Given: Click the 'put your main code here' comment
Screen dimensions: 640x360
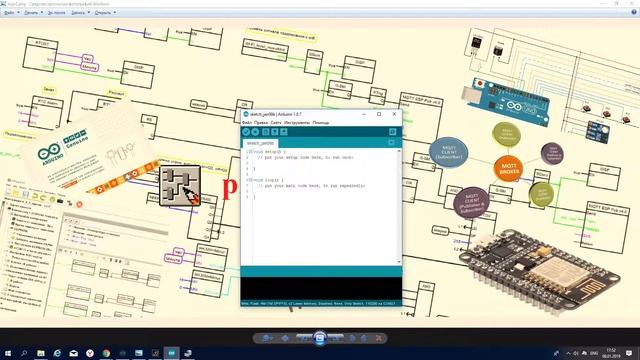Looking at the screenshot, I should (311, 186).
